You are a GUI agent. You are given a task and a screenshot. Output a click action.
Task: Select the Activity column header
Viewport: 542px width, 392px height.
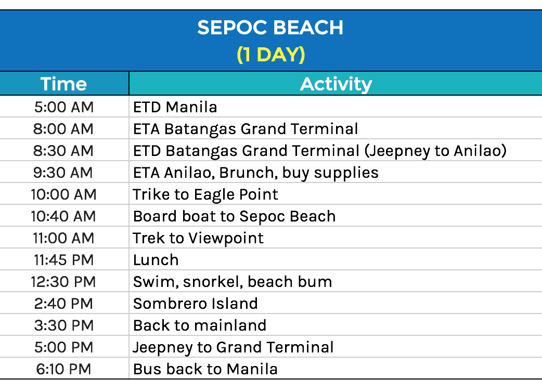[x=336, y=84]
